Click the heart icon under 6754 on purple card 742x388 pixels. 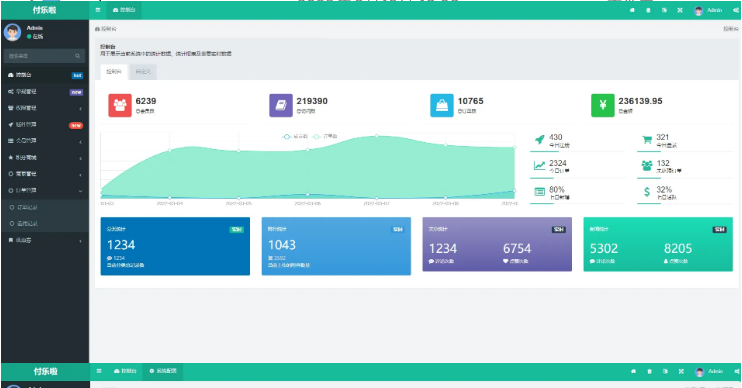point(505,261)
